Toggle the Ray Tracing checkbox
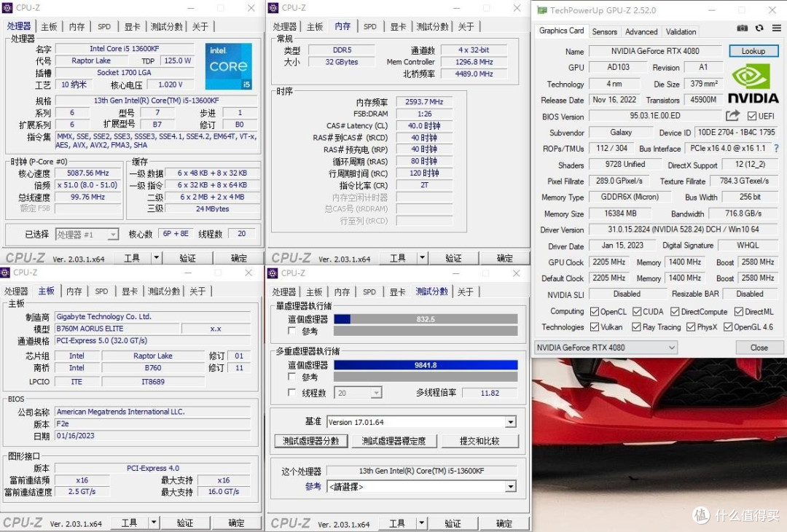This screenshot has height=532, width=787. 636,327
